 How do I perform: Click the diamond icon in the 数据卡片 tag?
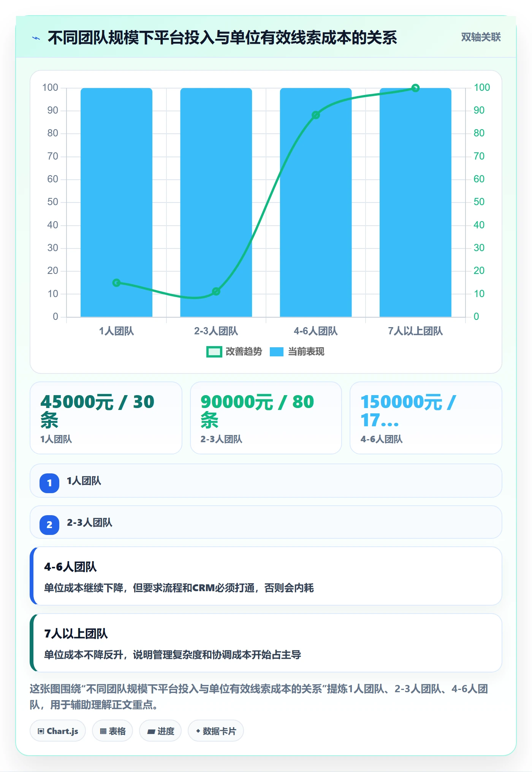[198, 731]
